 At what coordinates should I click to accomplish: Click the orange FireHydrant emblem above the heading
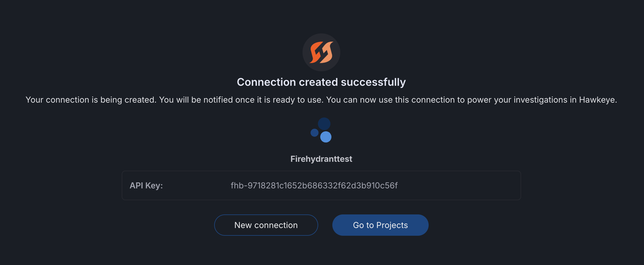(321, 52)
